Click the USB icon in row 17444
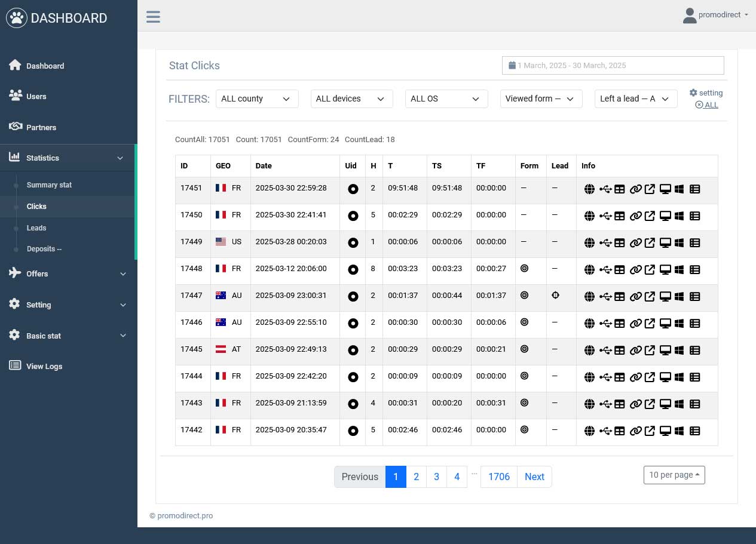This screenshot has width=756, height=544. point(605,377)
